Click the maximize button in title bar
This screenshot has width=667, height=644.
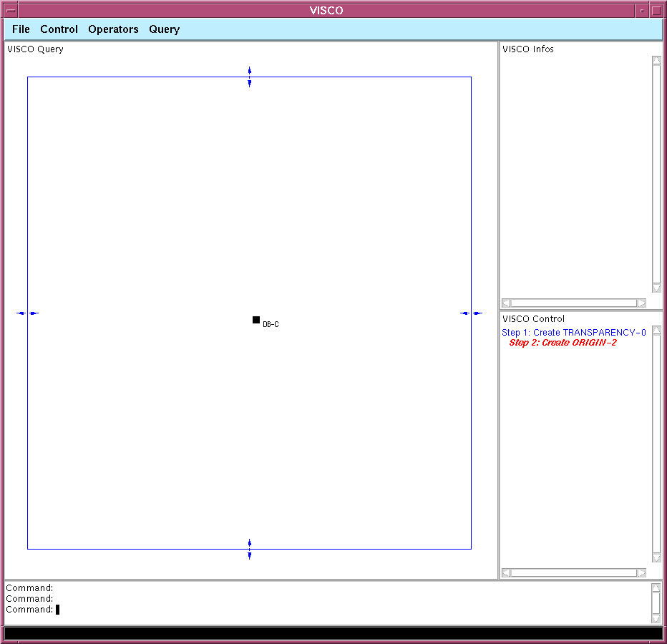point(656,10)
